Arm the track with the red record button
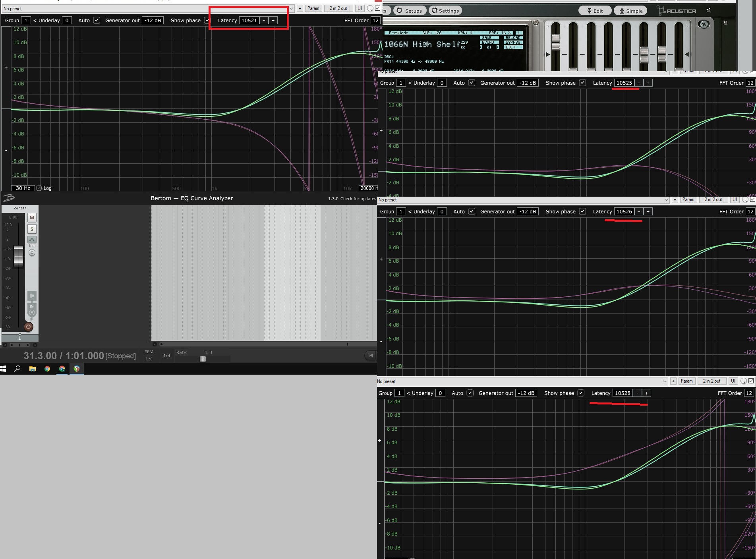The height and width of the screenshot is (559, 756). [x=28, y=327]
